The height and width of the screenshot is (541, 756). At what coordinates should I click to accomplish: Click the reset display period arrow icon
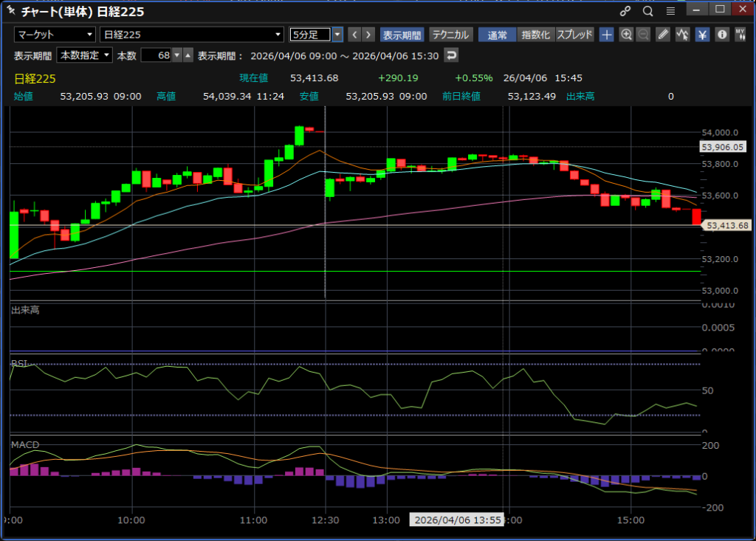[x=450, y=55]
